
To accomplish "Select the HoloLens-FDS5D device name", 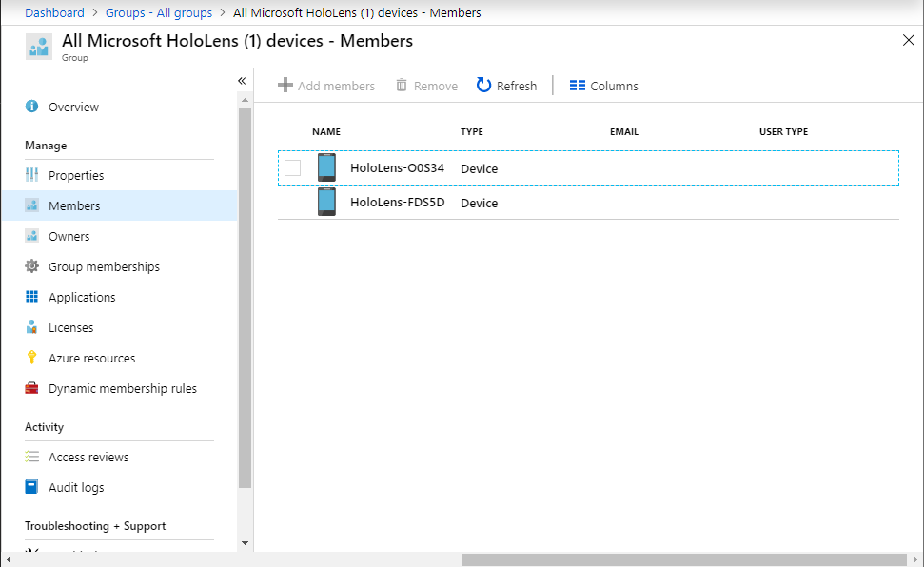I will (397, 203).
